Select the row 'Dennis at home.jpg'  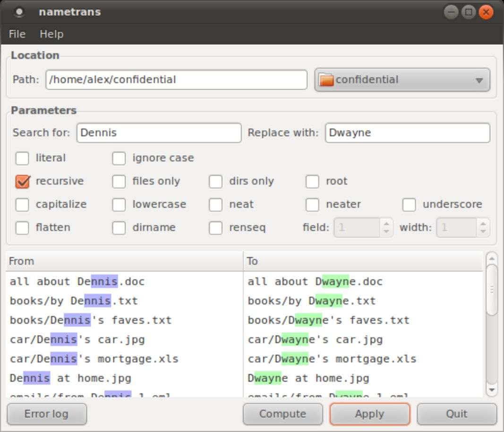71,378
